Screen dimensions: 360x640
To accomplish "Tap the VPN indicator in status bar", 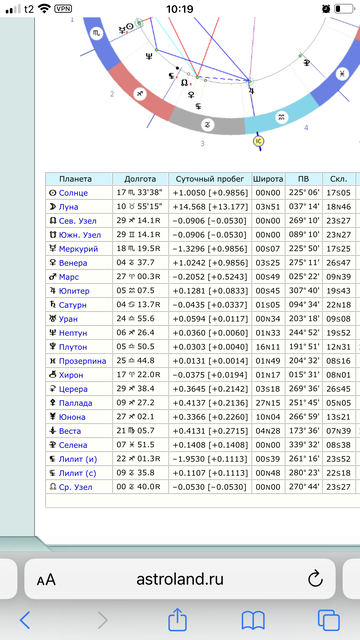I will tap(63, 9).
